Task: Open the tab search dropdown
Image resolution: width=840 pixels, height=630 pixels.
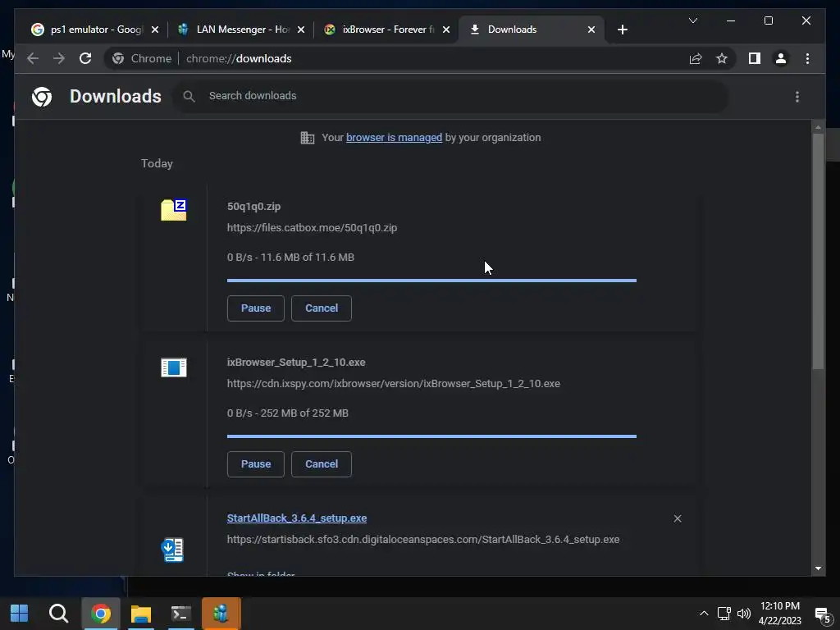Action: point(692,21)
